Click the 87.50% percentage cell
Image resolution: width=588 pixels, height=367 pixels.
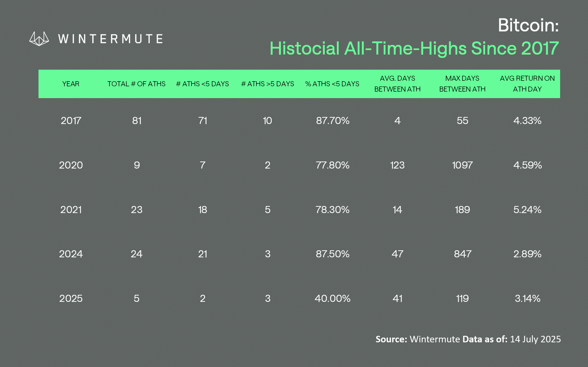pyautogui.click(x=333, y=254)
